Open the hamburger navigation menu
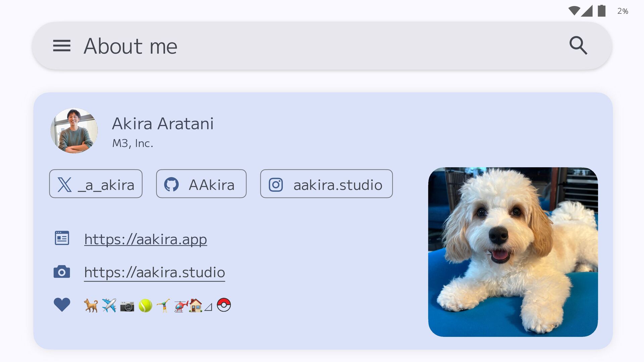 click(62, 46)
